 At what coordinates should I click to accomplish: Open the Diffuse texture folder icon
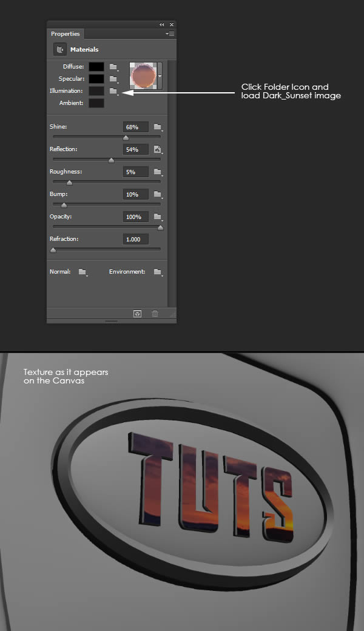(x=114, y=67)
